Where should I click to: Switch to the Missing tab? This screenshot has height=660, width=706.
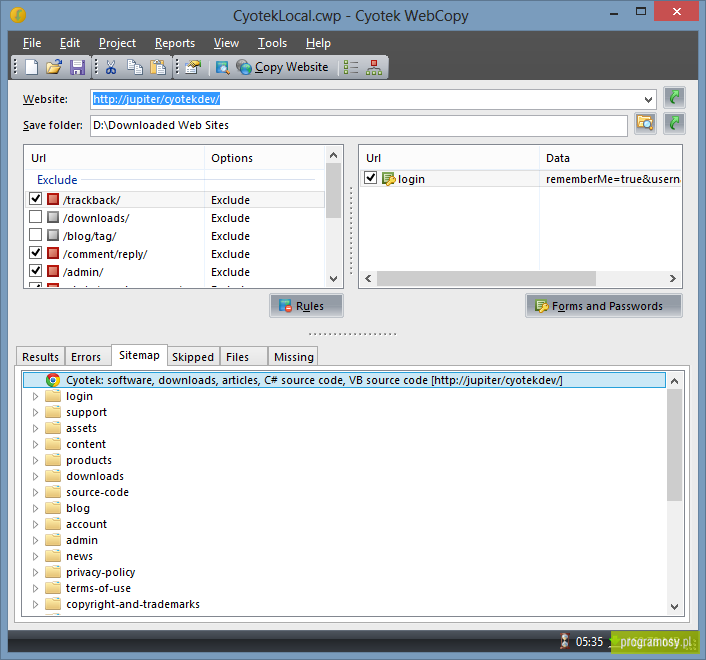click(294, 357)
